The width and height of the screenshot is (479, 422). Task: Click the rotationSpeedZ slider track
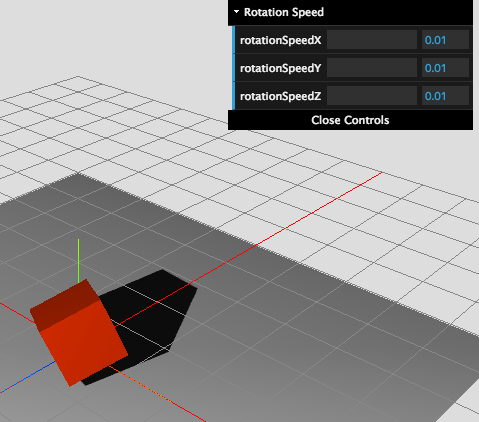pyautogui.click(x=372, y=96)
